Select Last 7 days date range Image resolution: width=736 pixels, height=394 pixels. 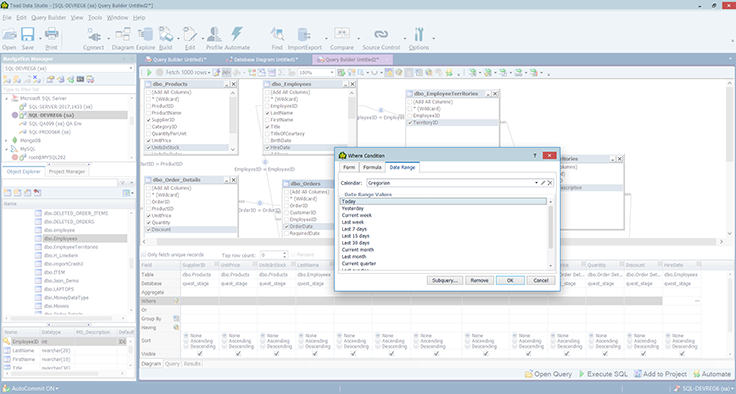point(354,229)
